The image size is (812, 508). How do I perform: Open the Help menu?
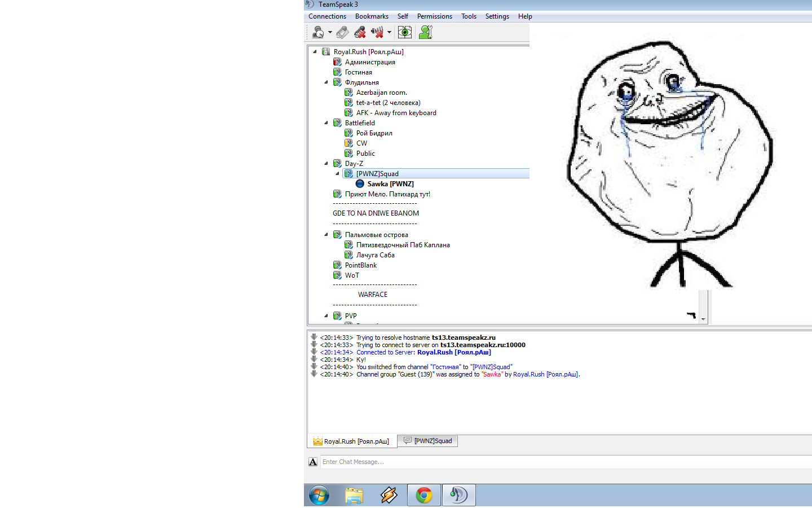(525, 16)
